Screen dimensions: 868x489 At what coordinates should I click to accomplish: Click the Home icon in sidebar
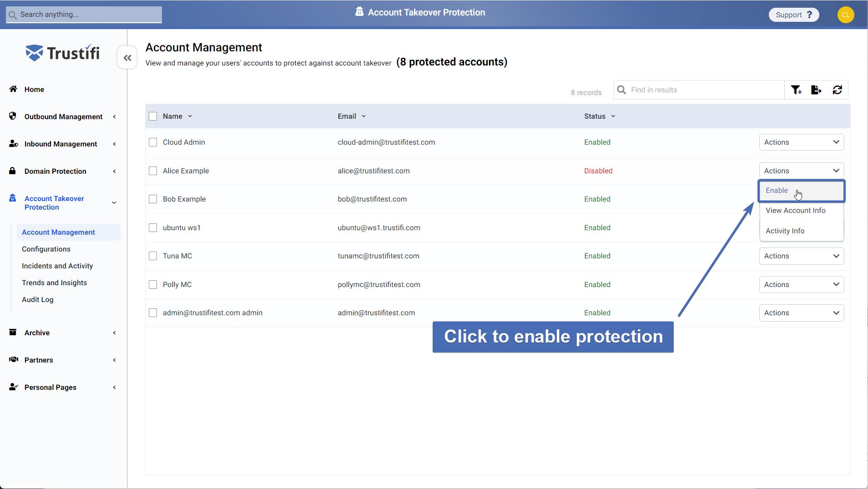[x=13, y=89]
